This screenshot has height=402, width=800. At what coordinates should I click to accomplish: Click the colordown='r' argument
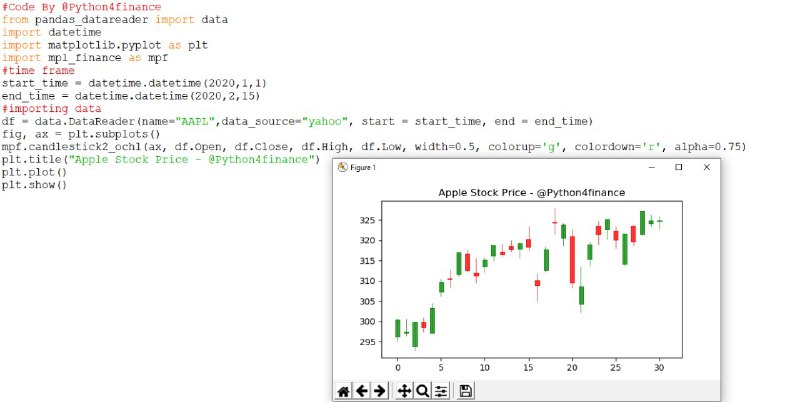pos(618,147)
